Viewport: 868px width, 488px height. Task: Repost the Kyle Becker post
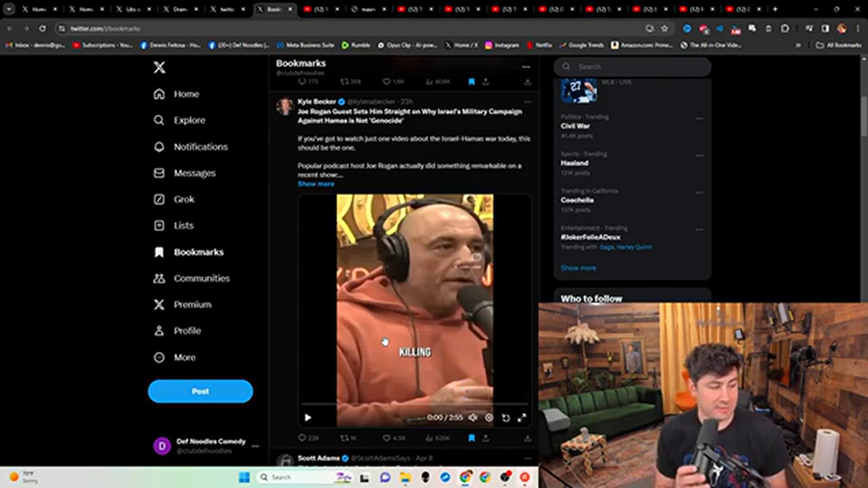tap(349, 438)
